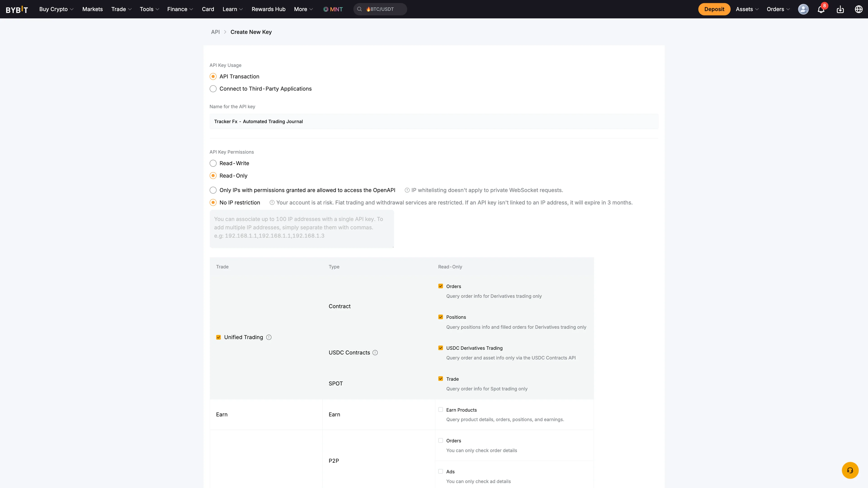
Task: Click the IP addresses text area
Action: coord(302,229)
